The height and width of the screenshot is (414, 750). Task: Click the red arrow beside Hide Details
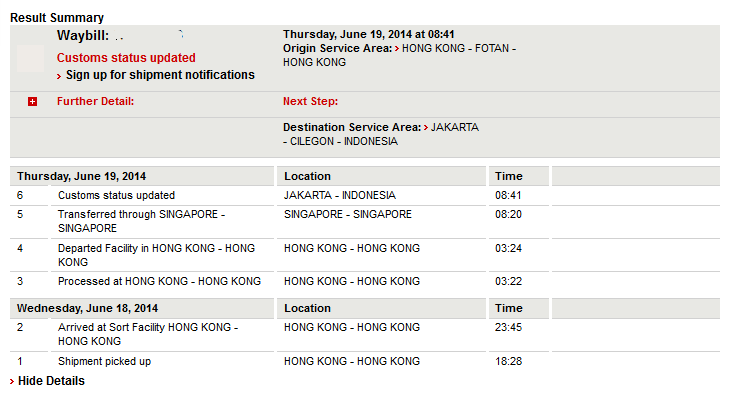[x=12, y=382]
